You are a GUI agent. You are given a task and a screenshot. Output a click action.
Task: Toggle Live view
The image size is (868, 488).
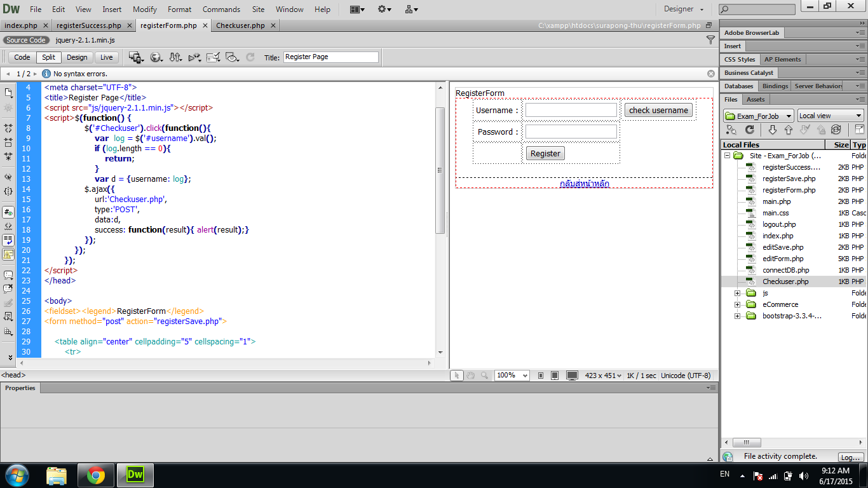[107, 57]
